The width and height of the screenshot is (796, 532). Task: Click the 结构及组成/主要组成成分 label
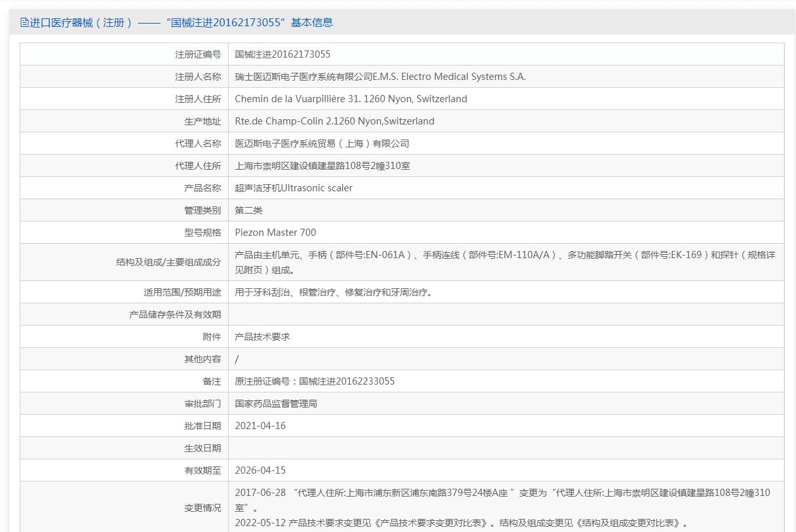click(x=168, y=262)
